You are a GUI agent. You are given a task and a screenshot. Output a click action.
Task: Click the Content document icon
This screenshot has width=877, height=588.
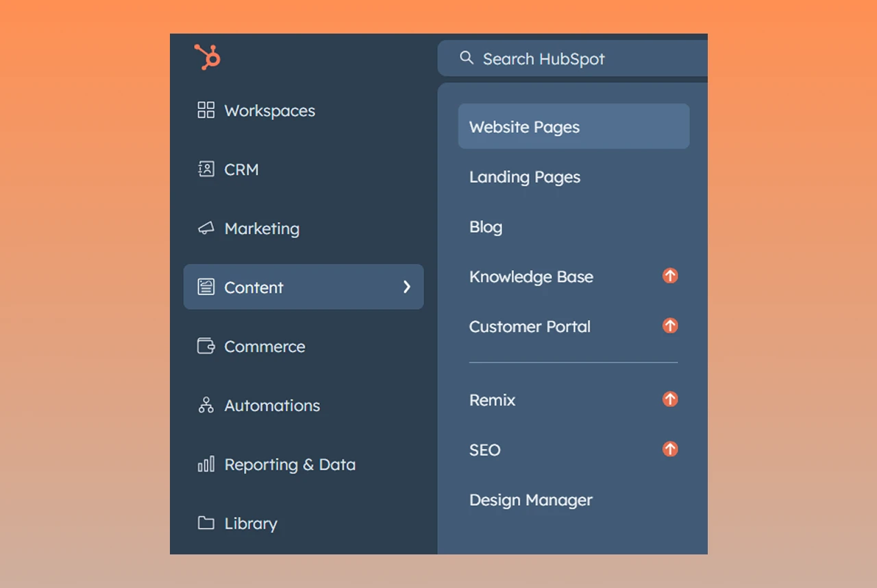(x=206, y=287)
